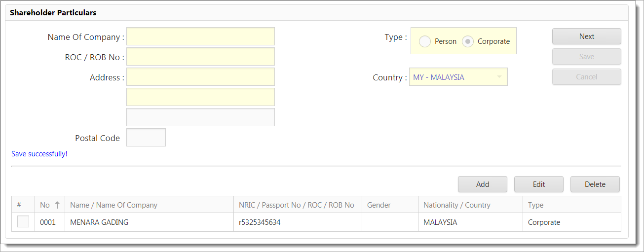Click the Delete button

pyautogui.click(x=595, y=184)
